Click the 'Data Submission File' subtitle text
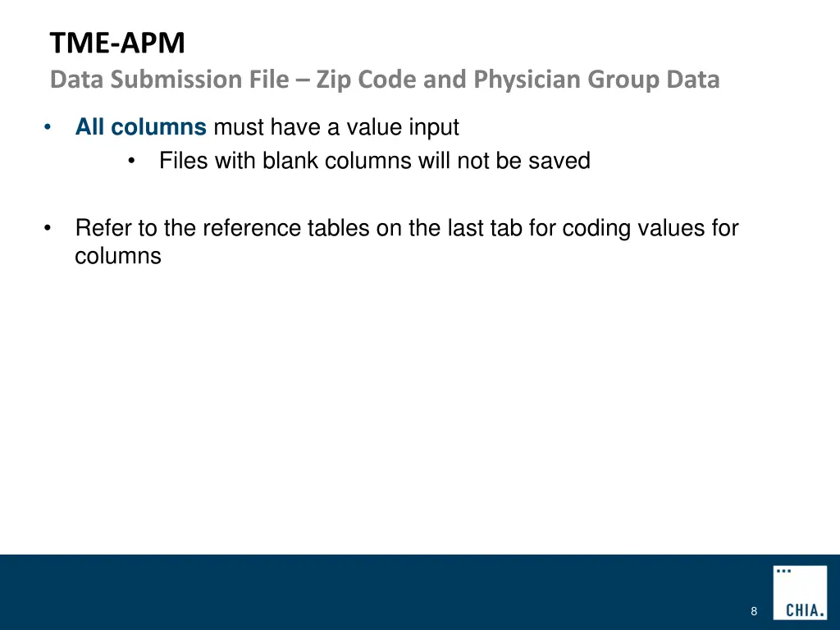This screenshot has height=630, width=840. coord(169,80)
